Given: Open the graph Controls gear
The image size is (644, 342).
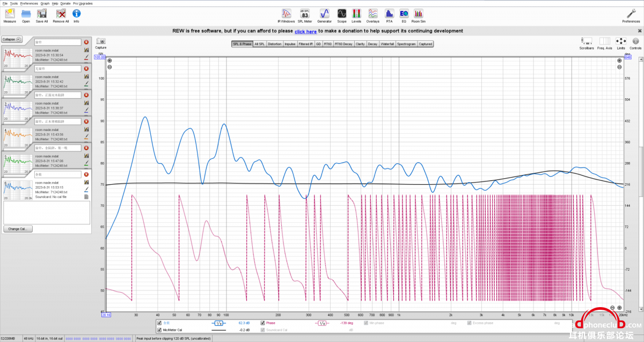Looking at the screenshot, I should click(x=635, y=41).
